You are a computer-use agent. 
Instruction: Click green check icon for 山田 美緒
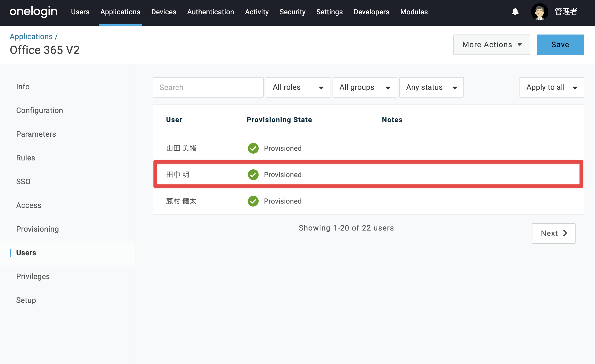(253, 148)
